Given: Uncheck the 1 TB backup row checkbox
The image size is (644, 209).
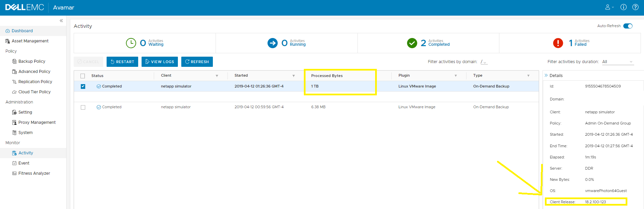Looking at the screenshot, I should pyautogui.click(x=83, y=87).
